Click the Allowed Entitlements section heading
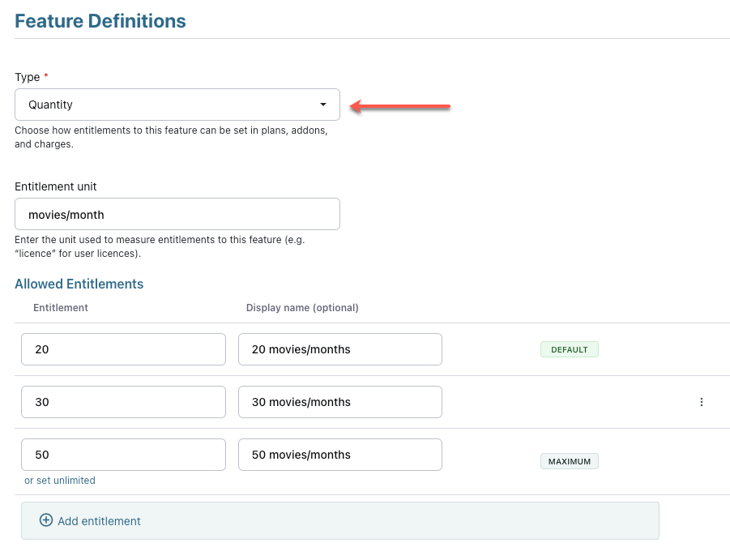This screenshot has width=730, height=560. click(79, 284)
